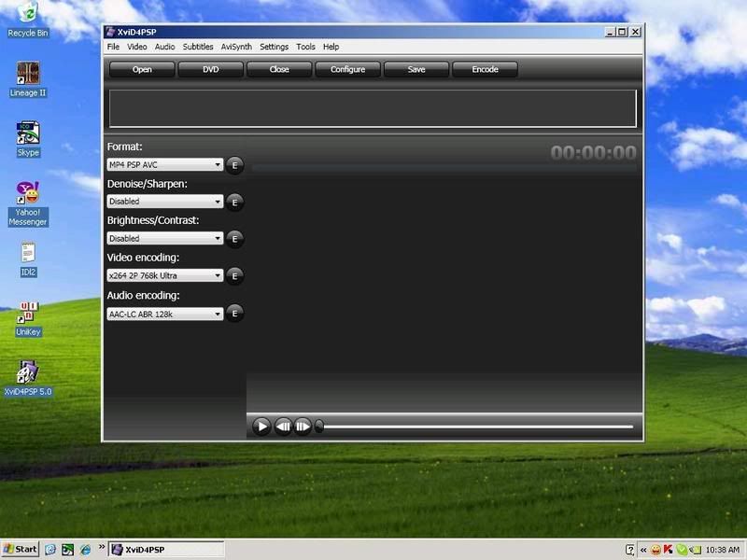Step forward one frame in player
The height and width of the screenshot is (560, 747).
303,427
